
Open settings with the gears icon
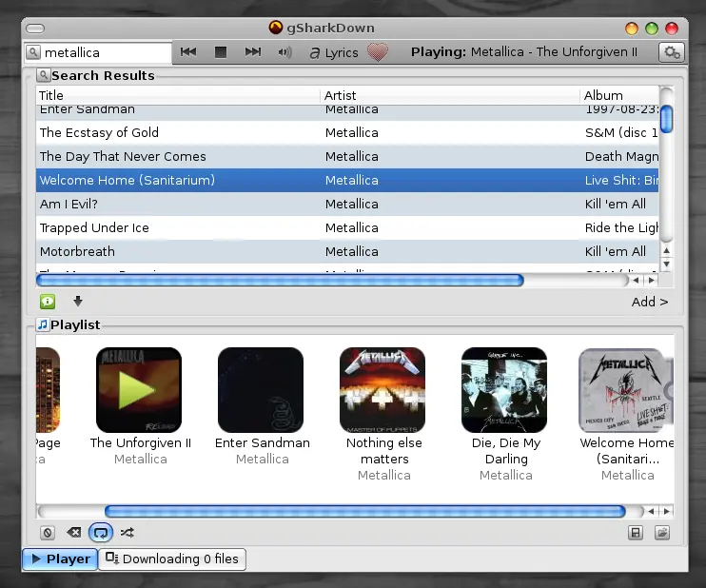pos(672,52)
